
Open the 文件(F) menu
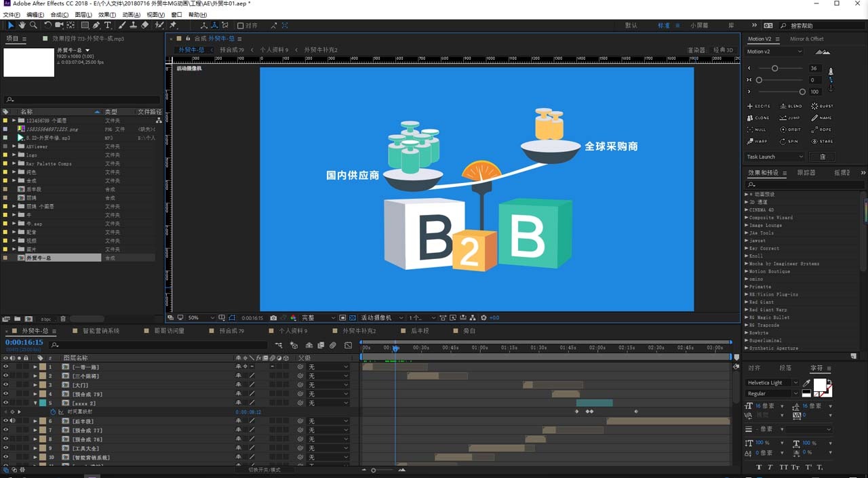click(x=12, y=15)
